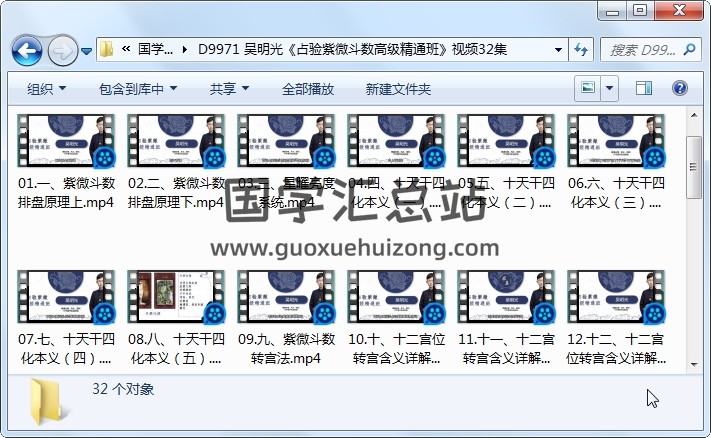Click the scrollbar down arrow

(x=694, y=365)
